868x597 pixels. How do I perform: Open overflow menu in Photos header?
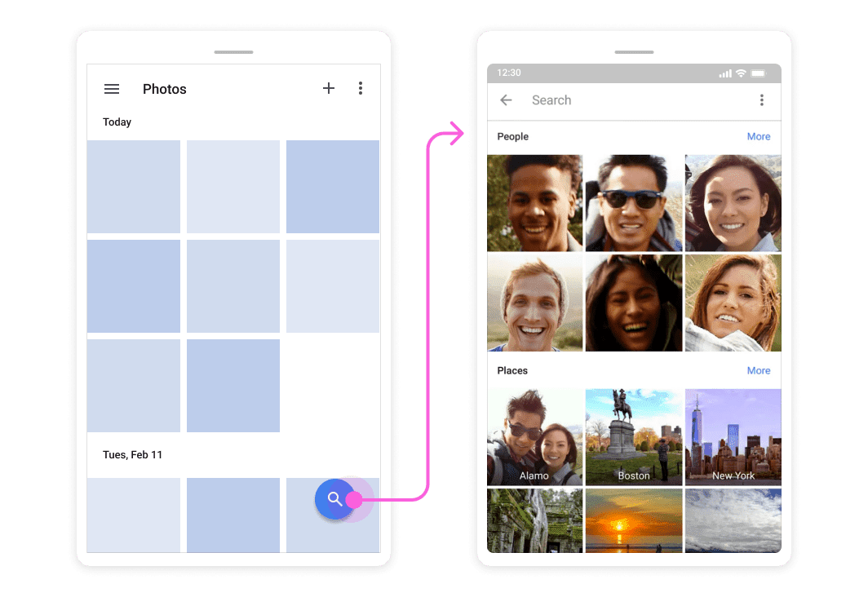361,89
